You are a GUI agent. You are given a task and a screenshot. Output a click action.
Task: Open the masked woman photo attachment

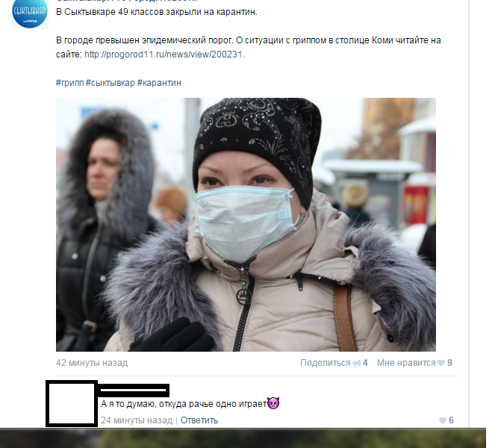246,225
